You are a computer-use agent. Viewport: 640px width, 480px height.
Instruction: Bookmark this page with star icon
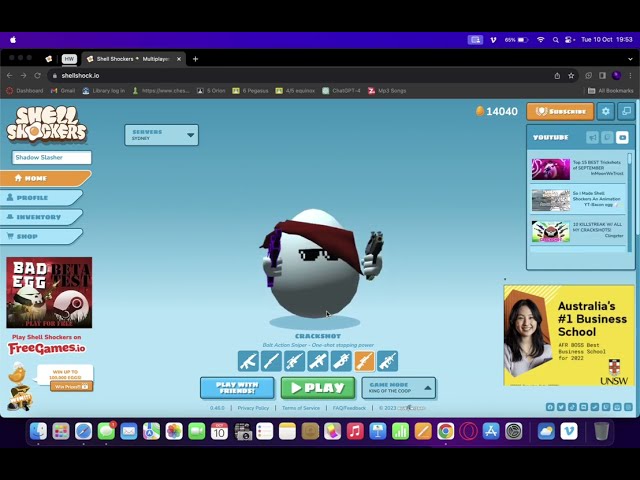571,76
